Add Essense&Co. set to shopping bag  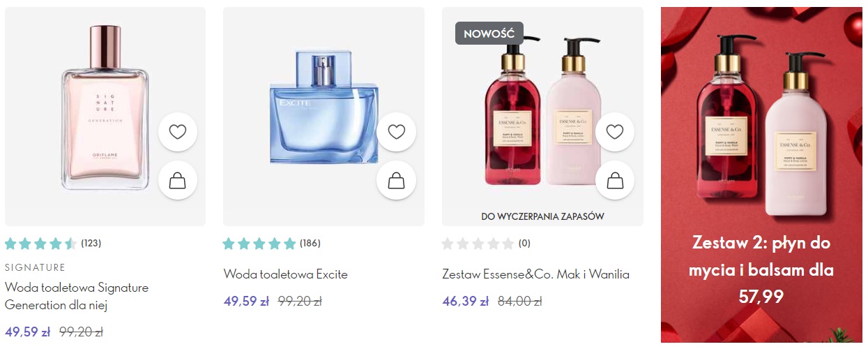point(615,181)
